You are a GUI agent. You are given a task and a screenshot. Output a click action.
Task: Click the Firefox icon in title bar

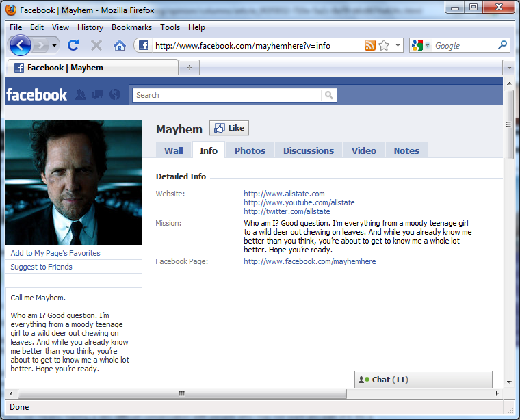[11, 10]
